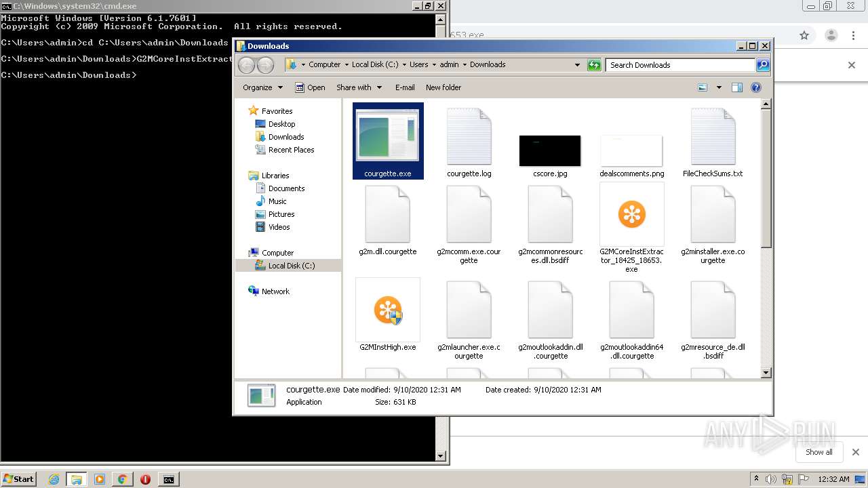This screenshot has height=488, width=868.
Task: Click cmd window scroll down arrow
Action: coord(441,457)
